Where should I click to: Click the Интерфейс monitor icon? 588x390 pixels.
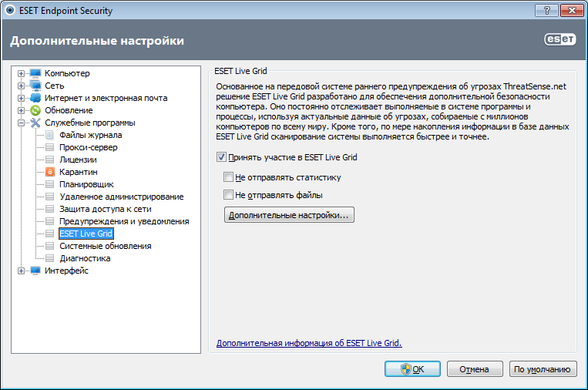35,271
